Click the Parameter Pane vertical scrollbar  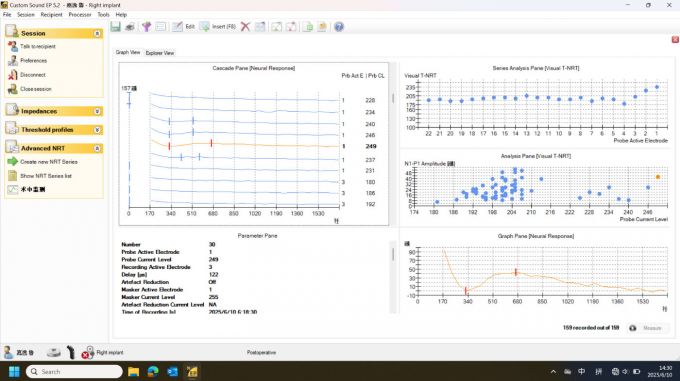point(393,277)
